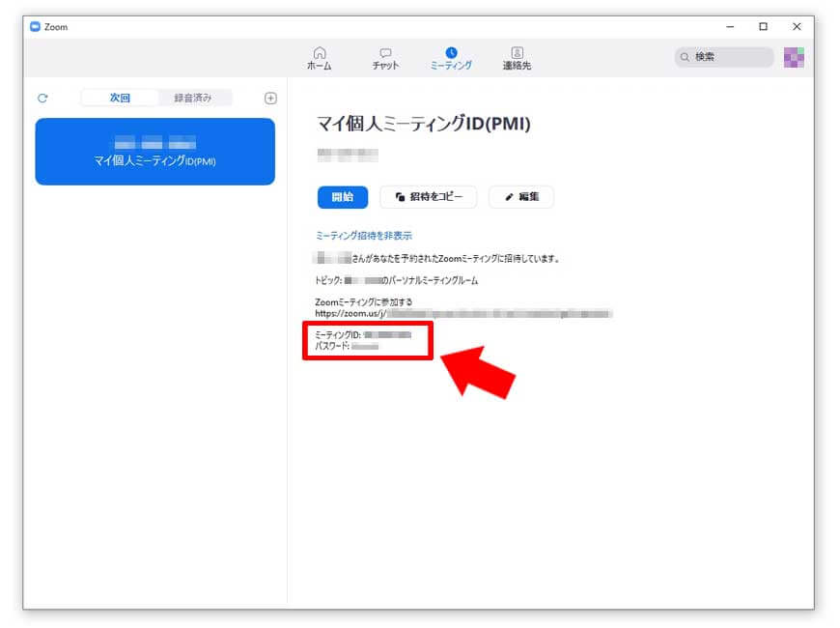The image size is (840, 628).
Task: Select the ミーティング tab
Action: pos(451,59)
